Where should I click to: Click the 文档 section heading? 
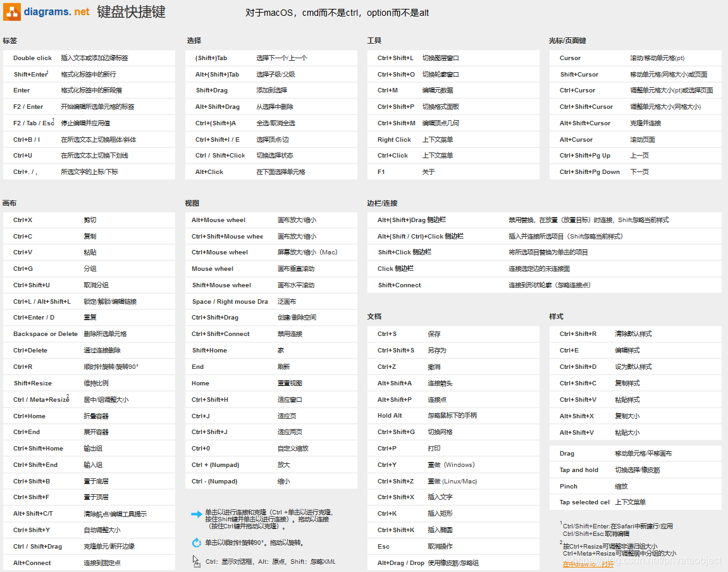pos(374,316)
